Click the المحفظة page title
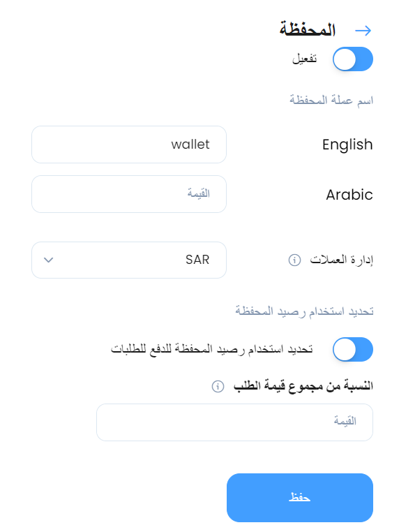The width and height of the screenshot is (399, 532). 308,29
